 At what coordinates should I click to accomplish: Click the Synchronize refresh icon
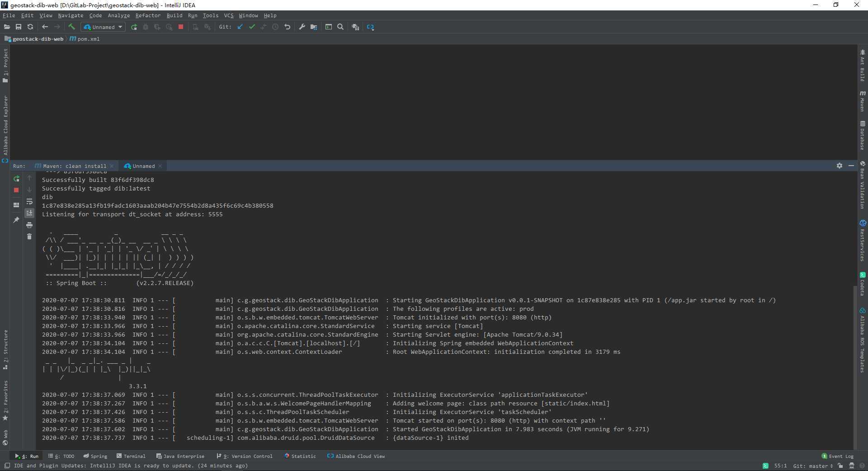click(30, 27)
